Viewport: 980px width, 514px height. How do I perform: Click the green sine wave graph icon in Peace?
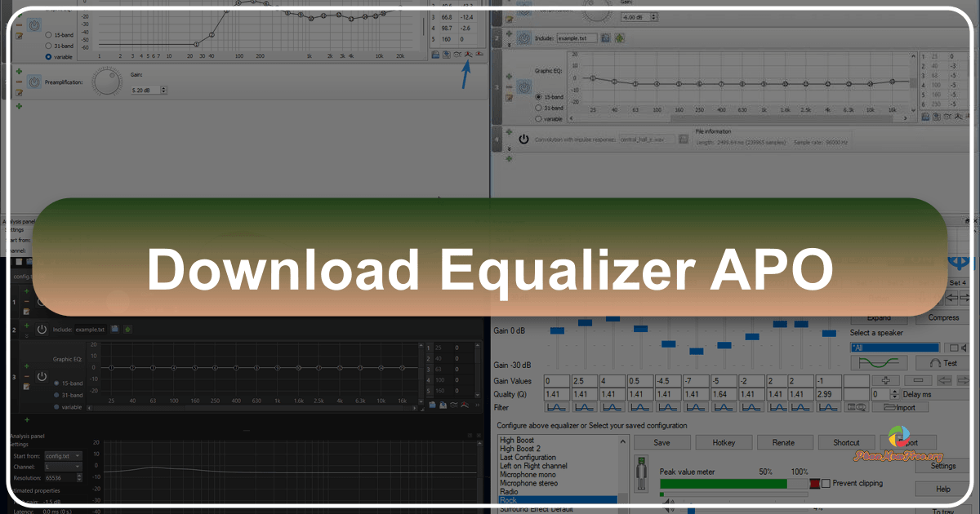(879, 362)
